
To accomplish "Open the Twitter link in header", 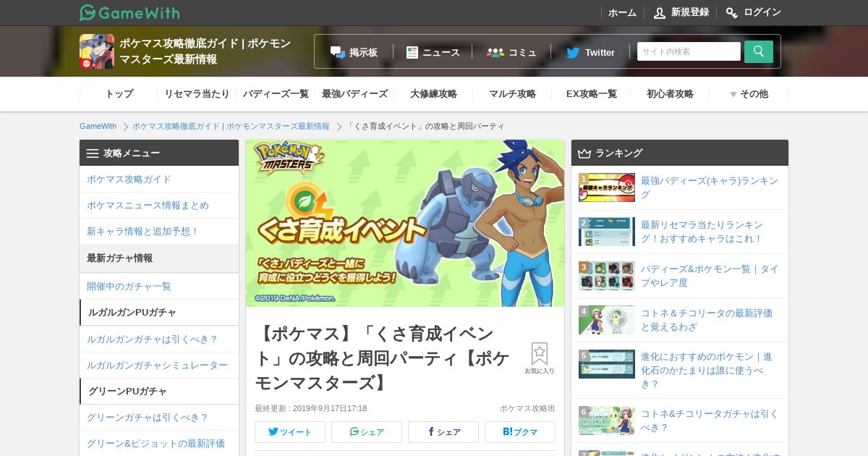I will (590, 52).
